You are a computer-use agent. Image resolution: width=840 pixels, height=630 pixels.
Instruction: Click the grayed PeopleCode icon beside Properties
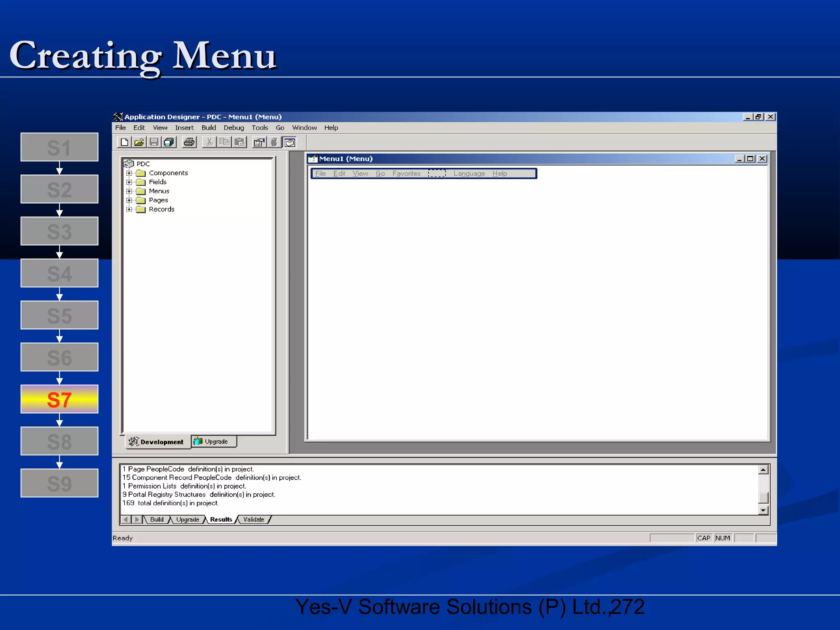tap(274, 142)
